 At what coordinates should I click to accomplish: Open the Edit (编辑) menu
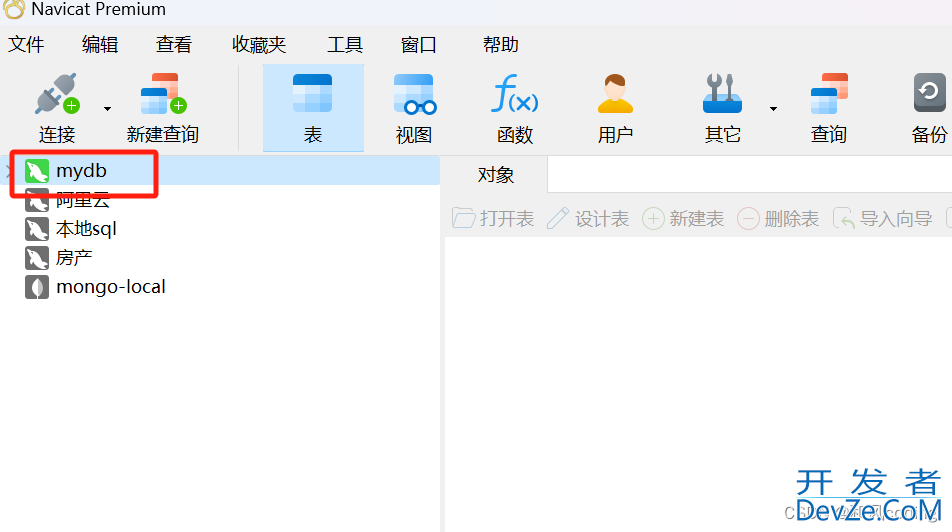100,44
